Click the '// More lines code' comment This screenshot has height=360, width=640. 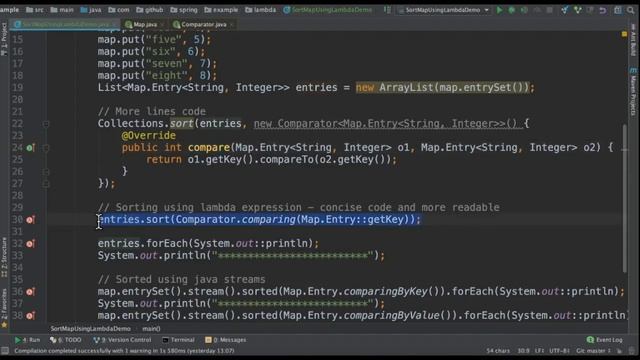[x=152, y=111]
